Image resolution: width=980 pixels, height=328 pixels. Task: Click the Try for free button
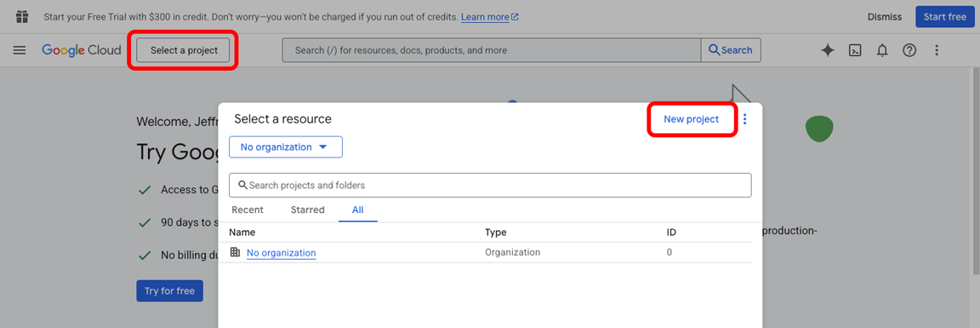pos(169,291)
